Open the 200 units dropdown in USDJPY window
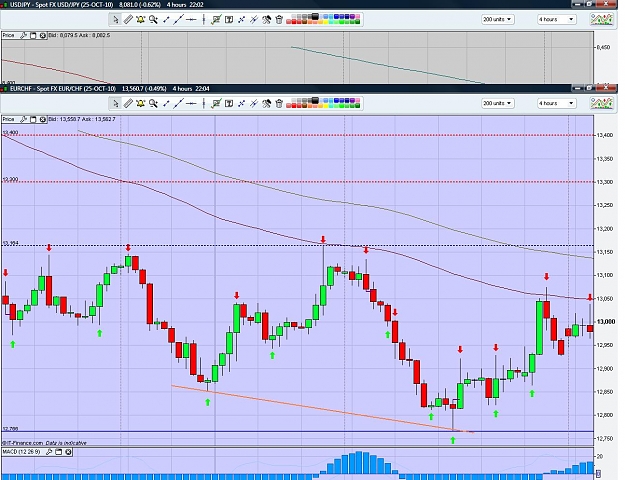625x480 pixels. click(497, 19)
